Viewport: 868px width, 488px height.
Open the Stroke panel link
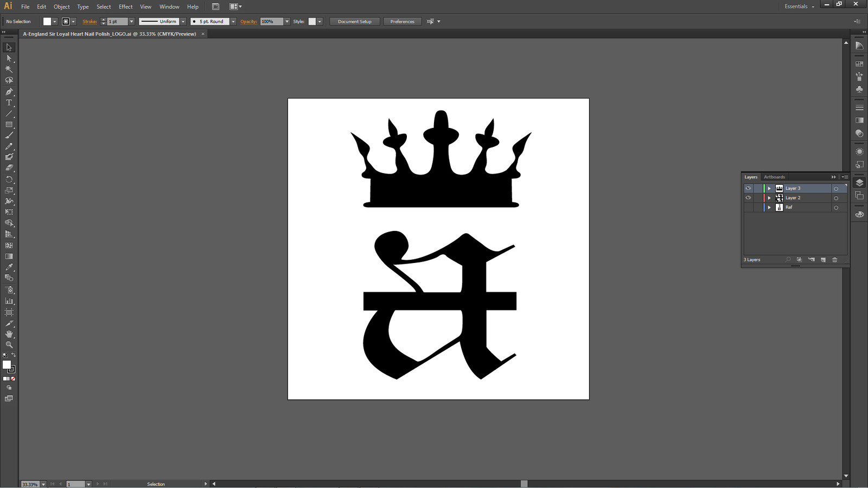pos(90,22)
